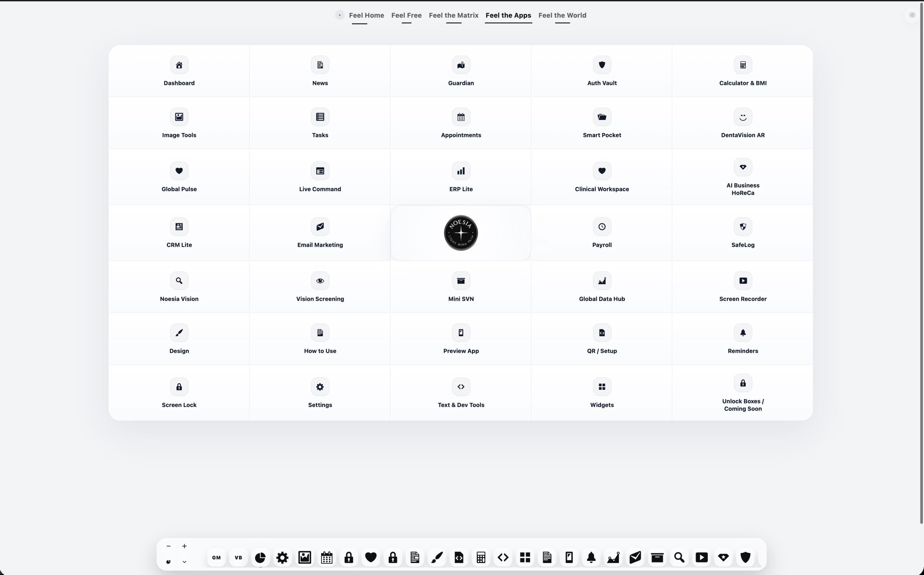Launch Calculator & BMI from the grid
924x575 pixels.
click(743, 71)
